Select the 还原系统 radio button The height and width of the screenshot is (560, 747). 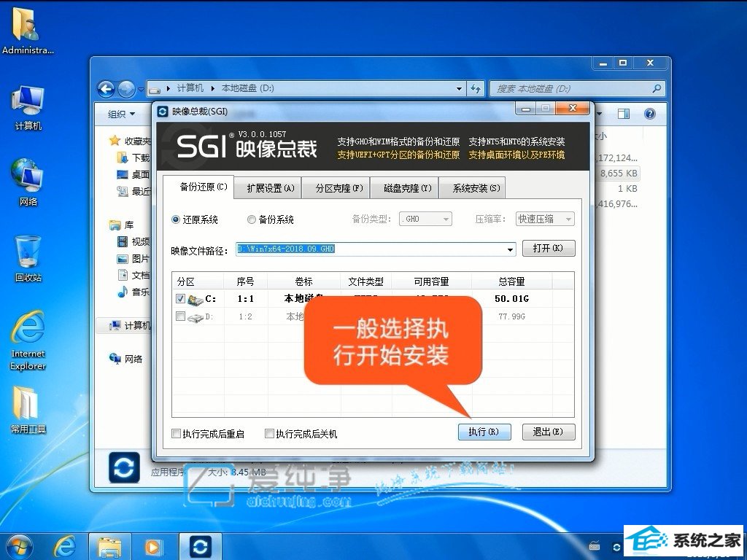coord(175,219)
